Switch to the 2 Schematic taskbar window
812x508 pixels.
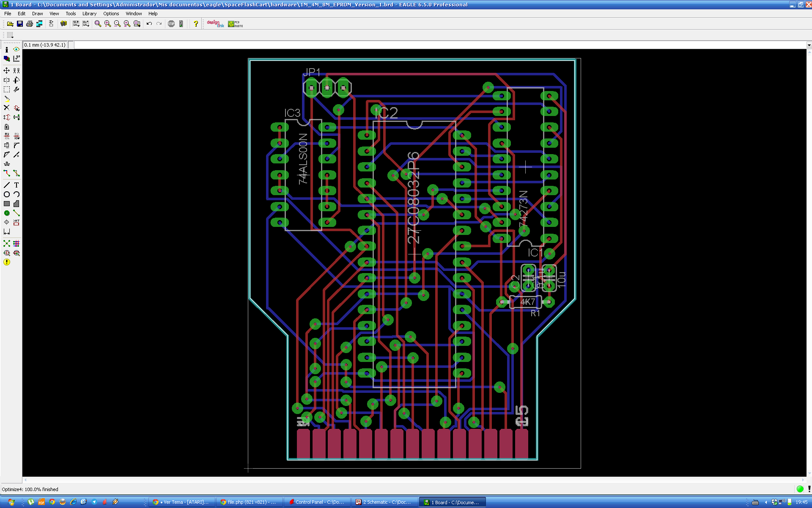click(384, 502)
